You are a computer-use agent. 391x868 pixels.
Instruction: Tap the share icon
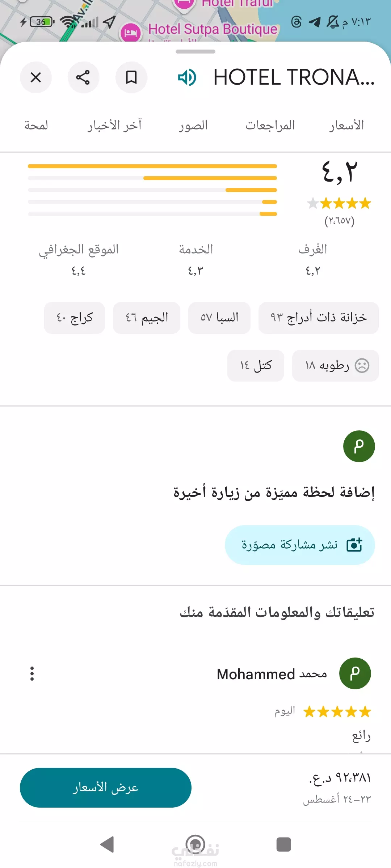click(83, 77)
